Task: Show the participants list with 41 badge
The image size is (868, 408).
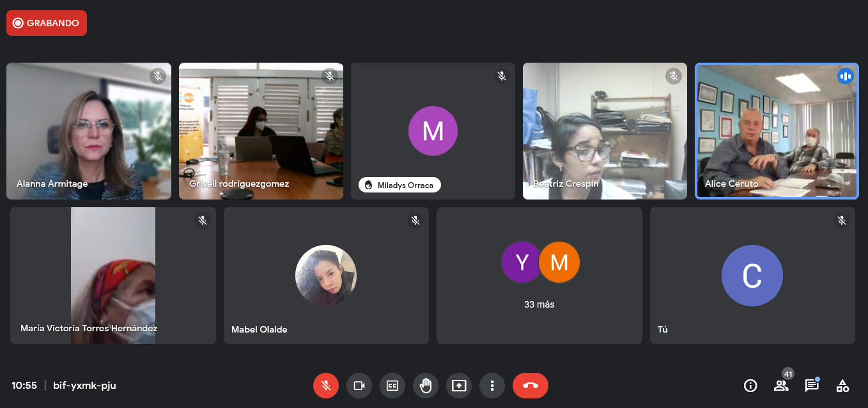Action: [x=781, y=386]
